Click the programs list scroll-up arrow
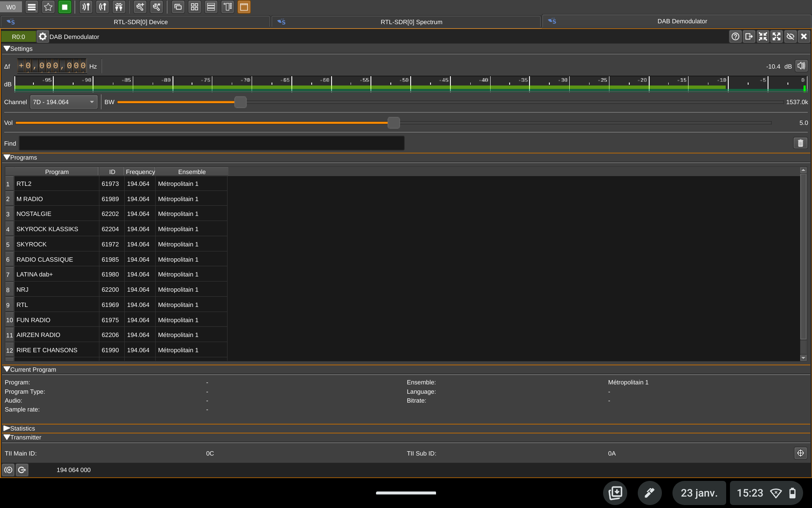Viewport: 812px width, 508px height. click(803, 170)
